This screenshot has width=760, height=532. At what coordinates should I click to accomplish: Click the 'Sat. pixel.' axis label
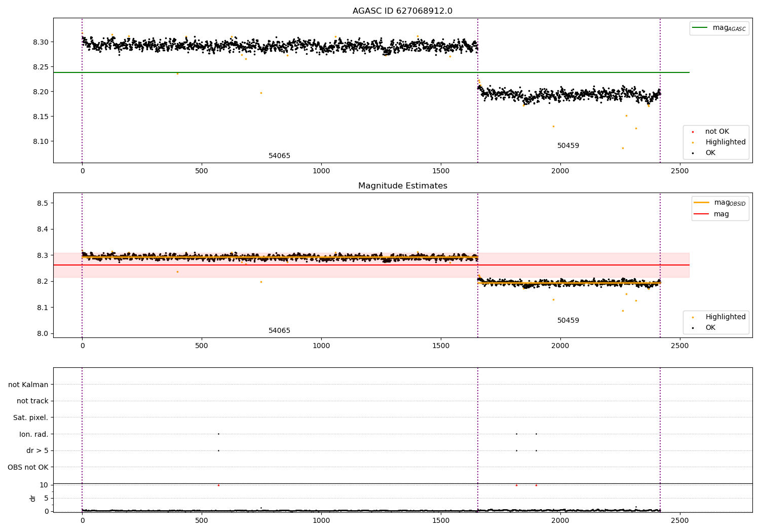coord(31,417)
